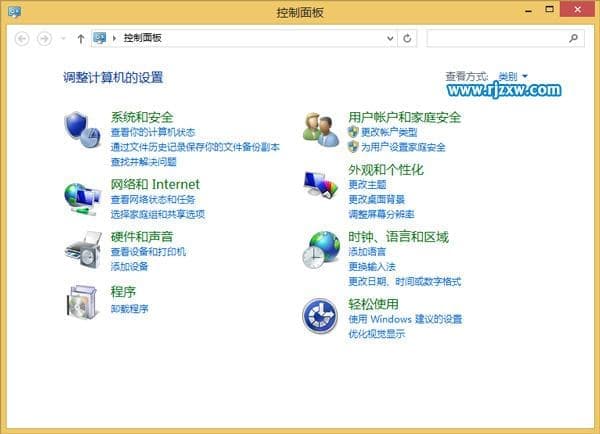Open the 系统和安全 shield icon
Image resolution: width=600 pixels, height=434 pixels.
(82, 130)
